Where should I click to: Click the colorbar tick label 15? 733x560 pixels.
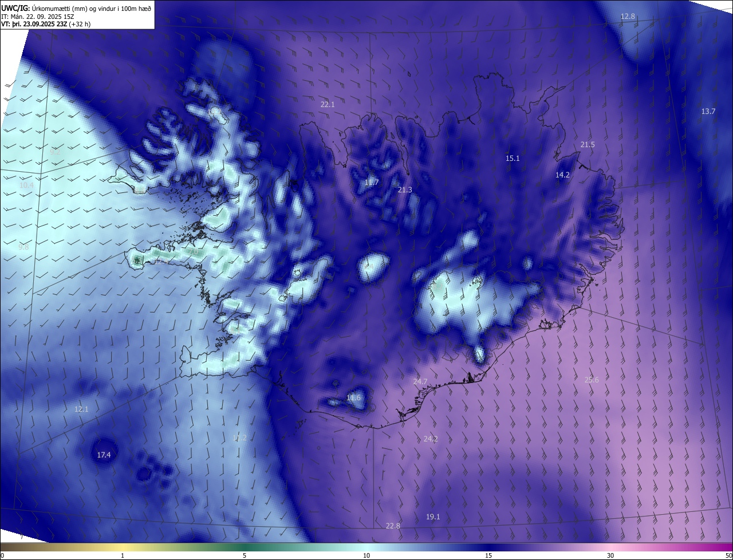[x=488, y=555]
